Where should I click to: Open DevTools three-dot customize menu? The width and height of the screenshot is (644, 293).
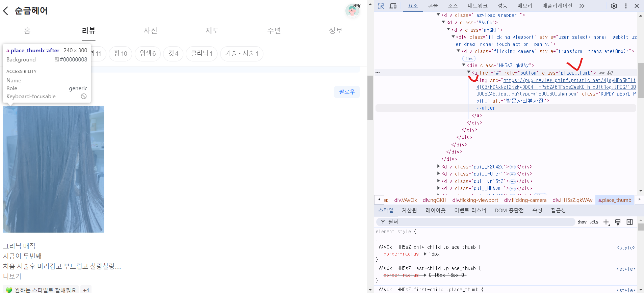point(626,6)
